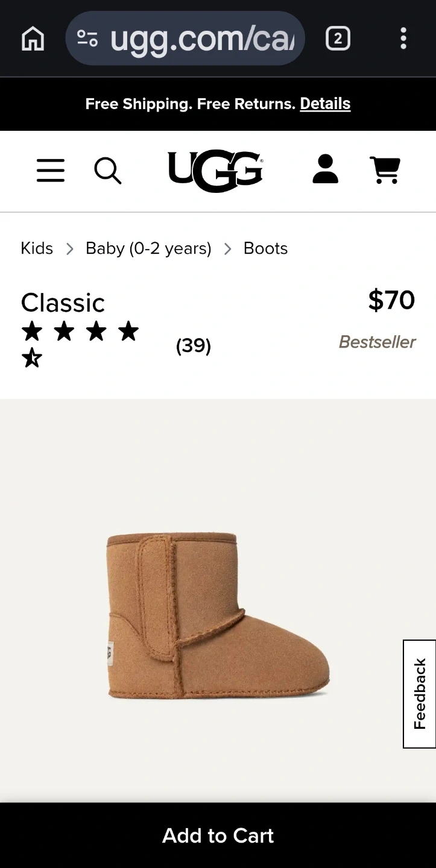Image resolution: width=436 pixels, height=868 pixels.
Task: Tap the ugg.com address bar
Action: [x=185, y=39]
